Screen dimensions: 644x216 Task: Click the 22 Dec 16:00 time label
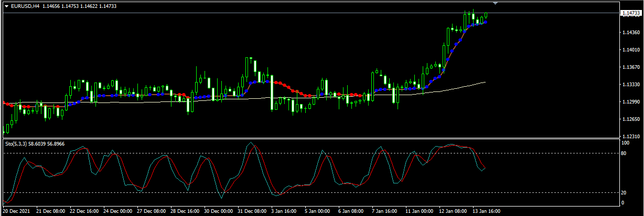(84, 211)
